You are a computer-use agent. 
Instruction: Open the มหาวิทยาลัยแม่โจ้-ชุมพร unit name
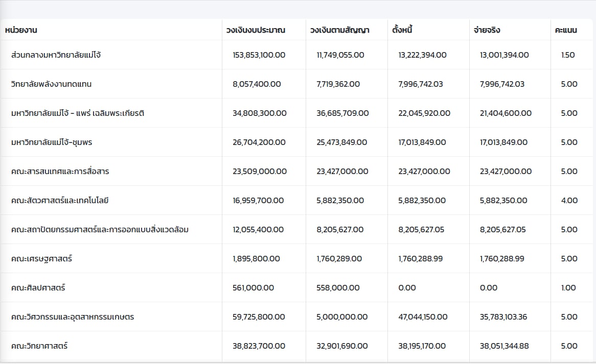(52, 142)
